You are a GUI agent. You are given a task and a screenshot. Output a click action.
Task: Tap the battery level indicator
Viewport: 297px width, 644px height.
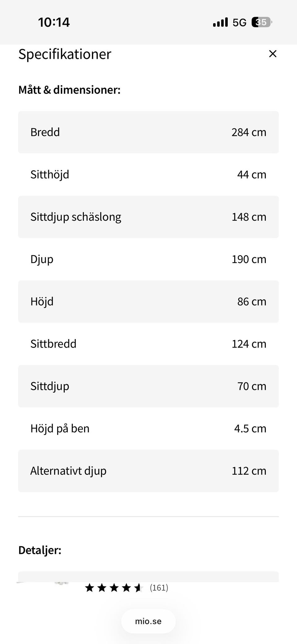click(262, 22)
